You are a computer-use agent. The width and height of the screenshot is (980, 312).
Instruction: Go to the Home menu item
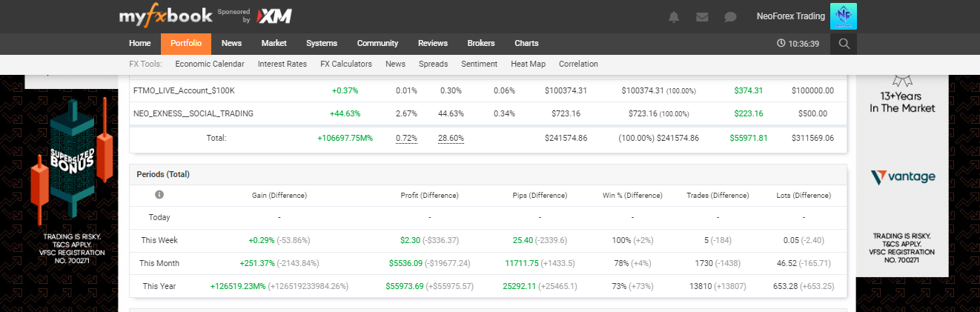click(x=139, y=44)
